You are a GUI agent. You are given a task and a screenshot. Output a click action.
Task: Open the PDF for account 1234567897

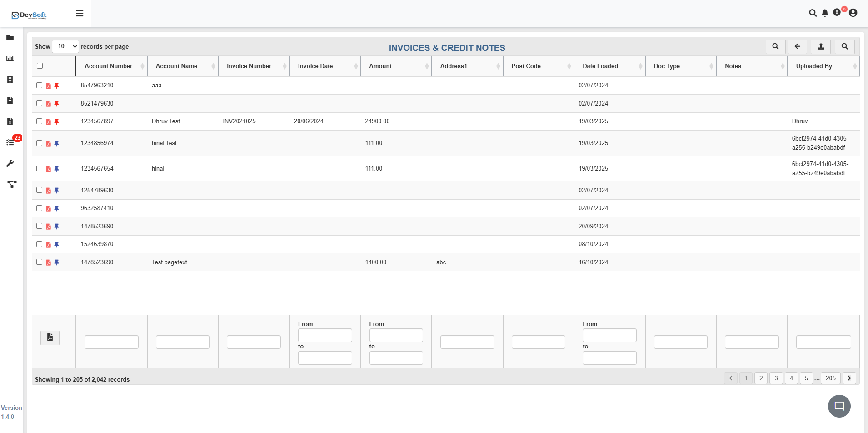click(x=48, y=121)
